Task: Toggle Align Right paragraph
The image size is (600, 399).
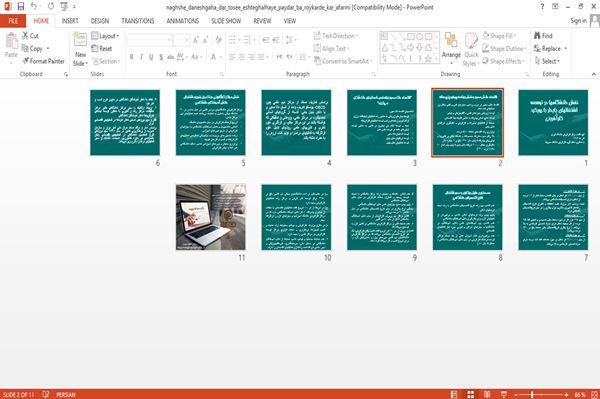Action: pyautogui.click(x=251, y=57)
